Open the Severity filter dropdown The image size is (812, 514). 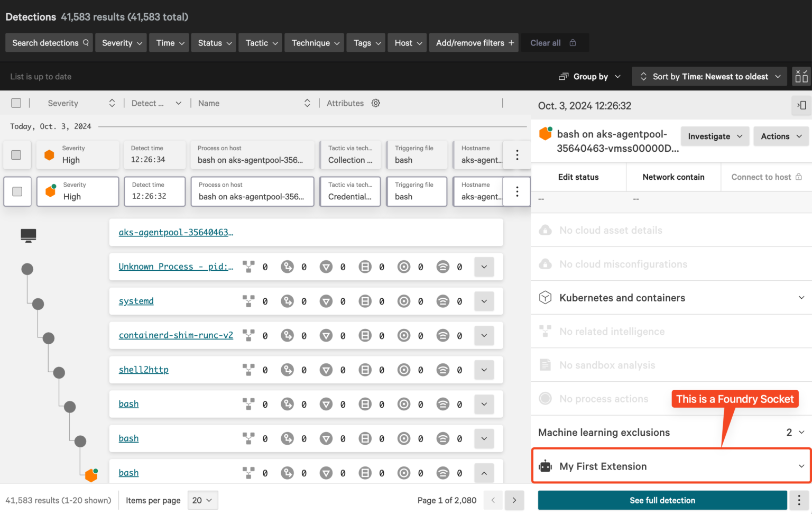[x=121, y=43]
